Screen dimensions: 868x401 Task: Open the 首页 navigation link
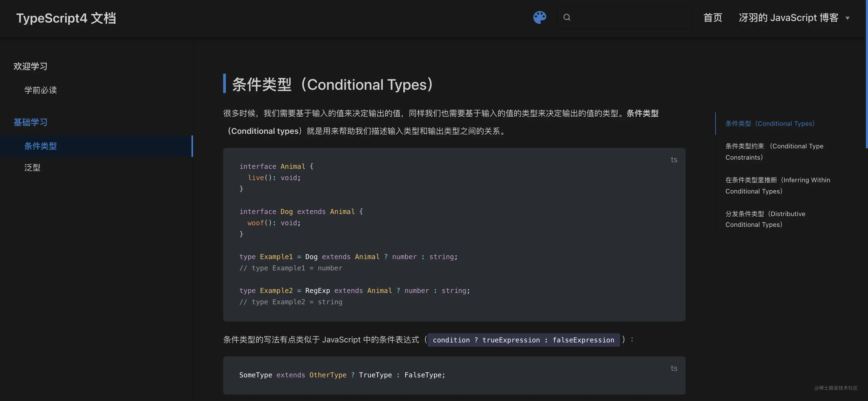coord(713,17)
